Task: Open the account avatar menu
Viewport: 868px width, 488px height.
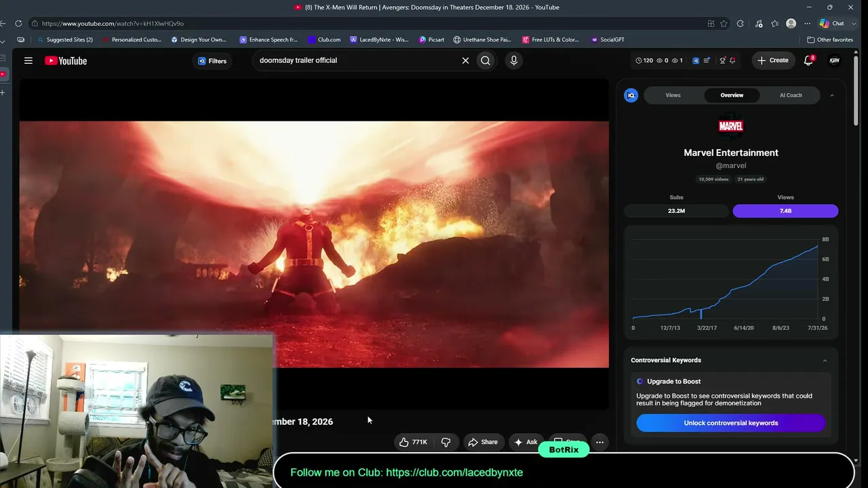Action: tap(835, 60)
